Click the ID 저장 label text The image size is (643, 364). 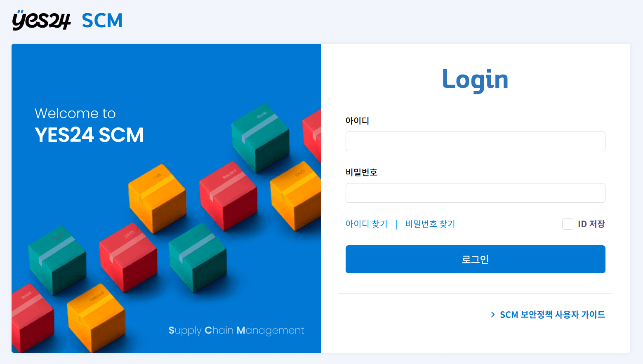[x=591, y=224]
